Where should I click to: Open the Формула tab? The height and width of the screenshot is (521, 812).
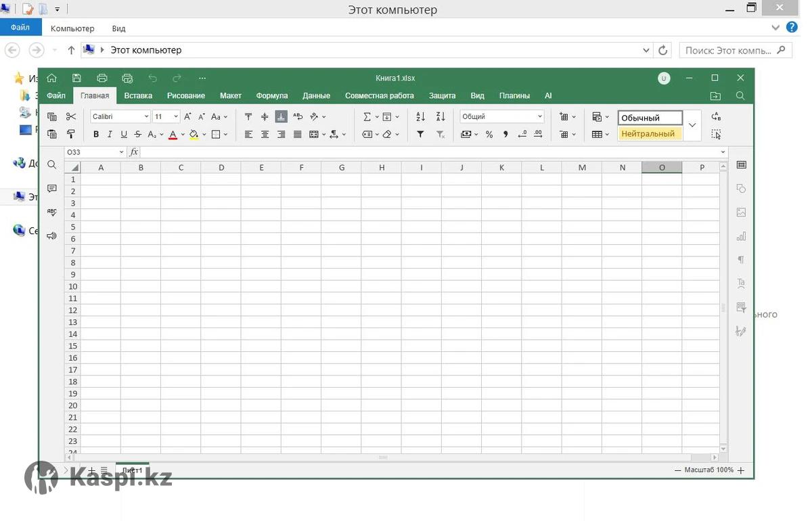point(272,95)
